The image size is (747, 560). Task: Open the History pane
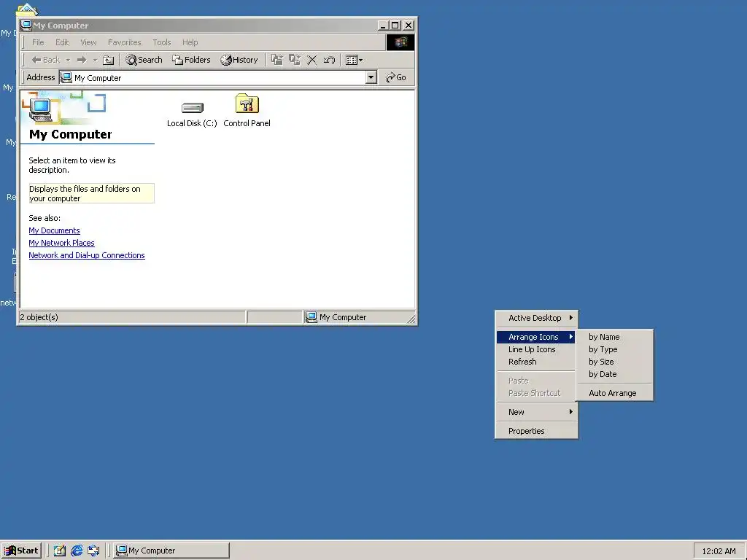pyautogui.click(x=239, y=60)
